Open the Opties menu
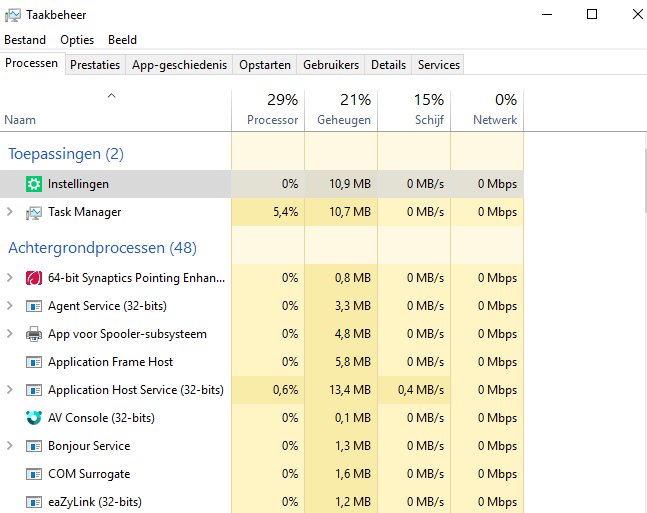 (77, 40)
